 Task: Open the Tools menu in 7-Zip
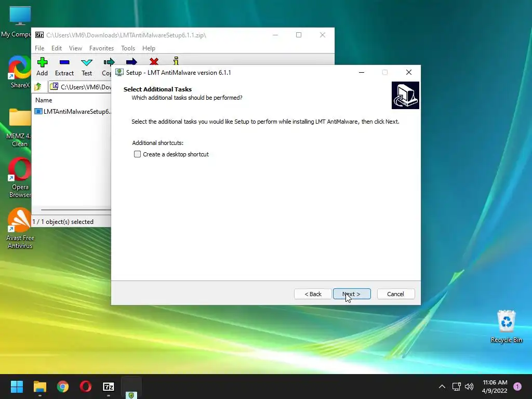click(128, 48)
